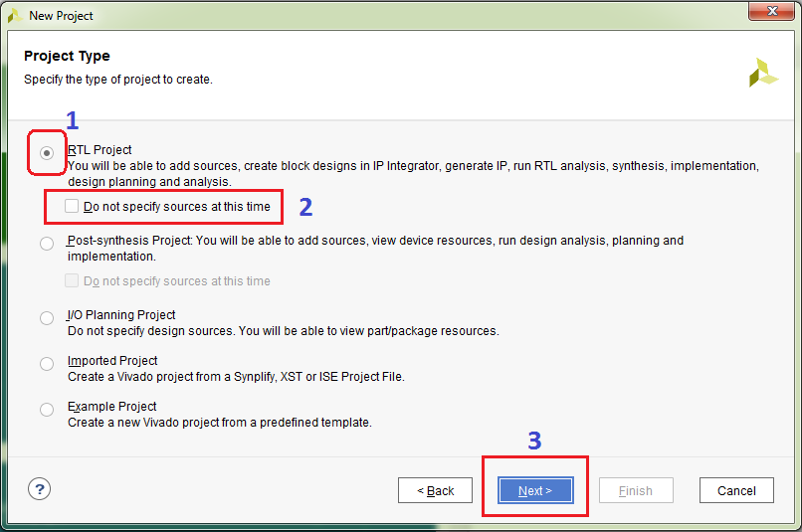The height and width of the screenshot is (532, 802).
Task: Click the 'RTL Project' label text
Action: point(100,150)
